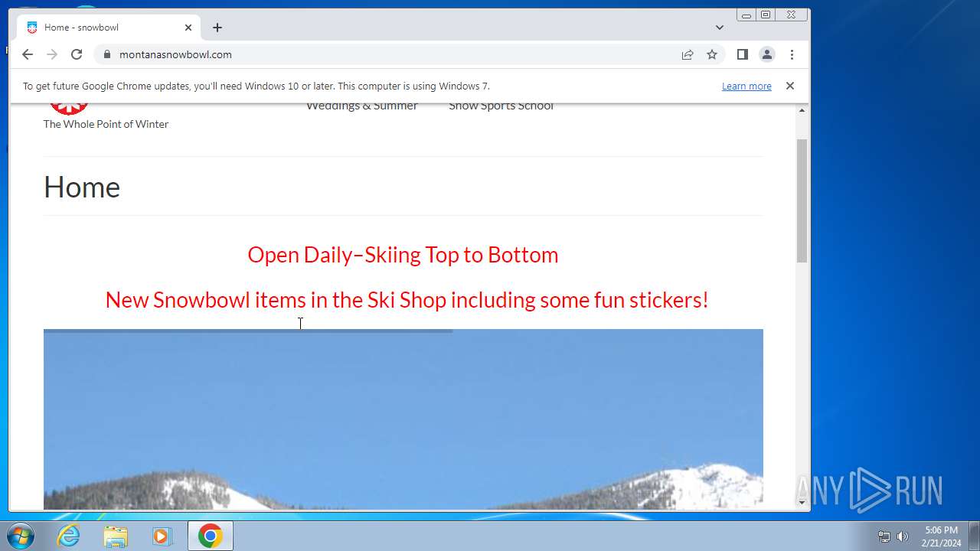Open Windows Explorer folder icon
The image size is (980, 551).
(116, 536)
